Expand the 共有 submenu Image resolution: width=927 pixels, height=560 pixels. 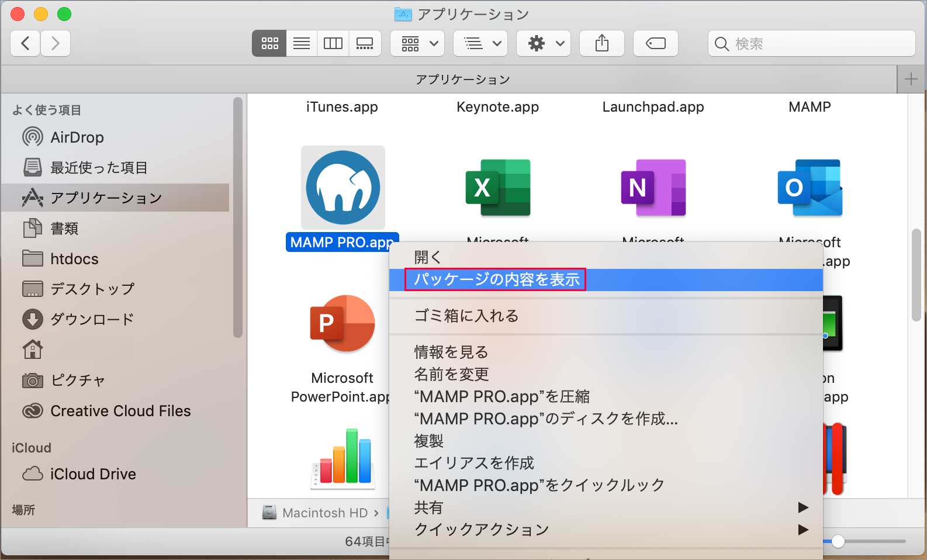click(x=606, y=507)
